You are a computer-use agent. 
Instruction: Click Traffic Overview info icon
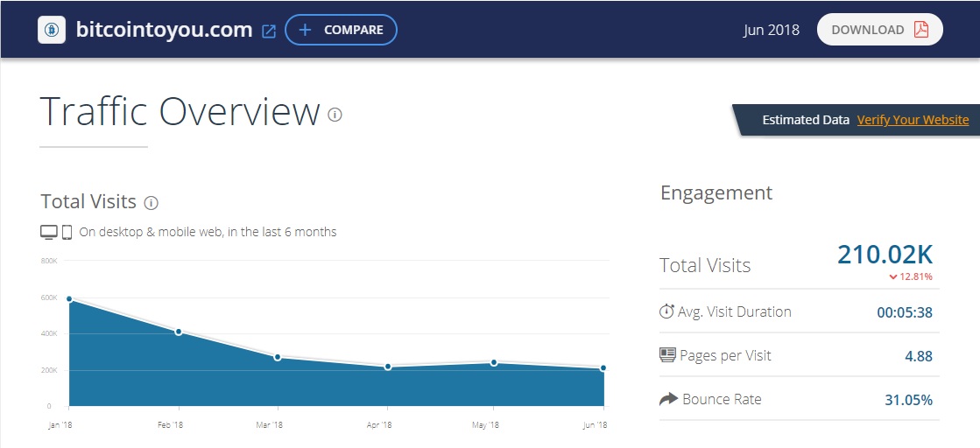pos(335,115)
